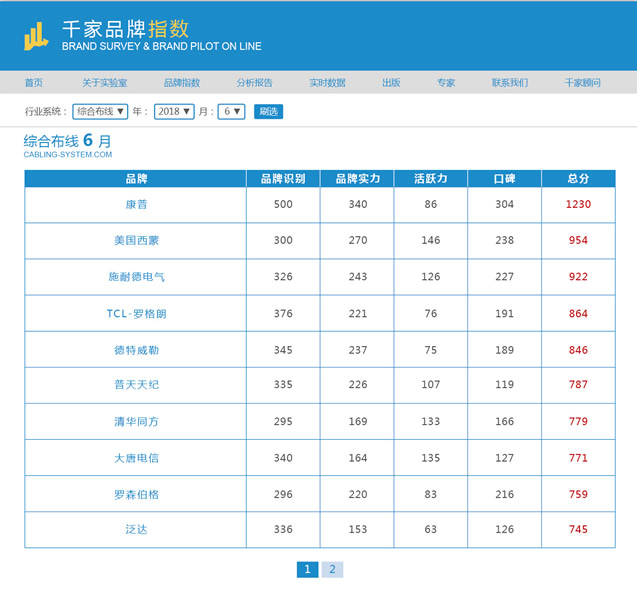Open the 康普 brand link
637x595 pixels.
(136, 205)
